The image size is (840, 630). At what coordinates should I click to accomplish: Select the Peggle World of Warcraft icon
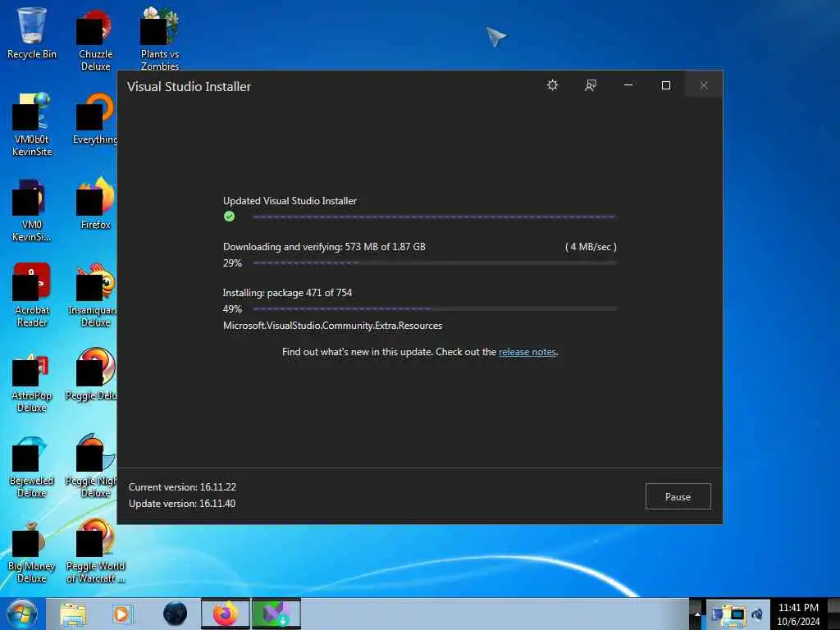tap(95, 550)
